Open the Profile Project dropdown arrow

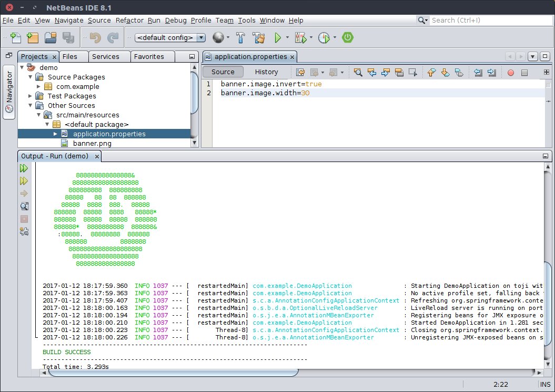335,37
